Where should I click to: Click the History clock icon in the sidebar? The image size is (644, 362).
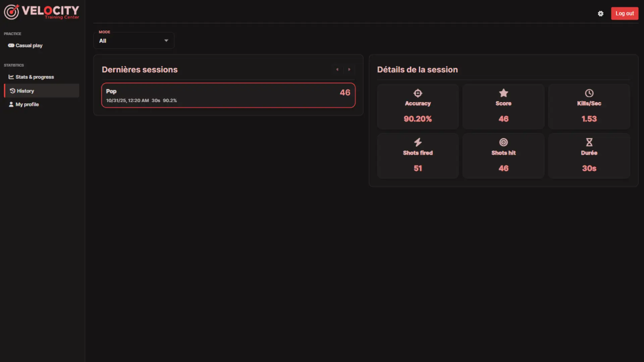[x=12, y=91]
